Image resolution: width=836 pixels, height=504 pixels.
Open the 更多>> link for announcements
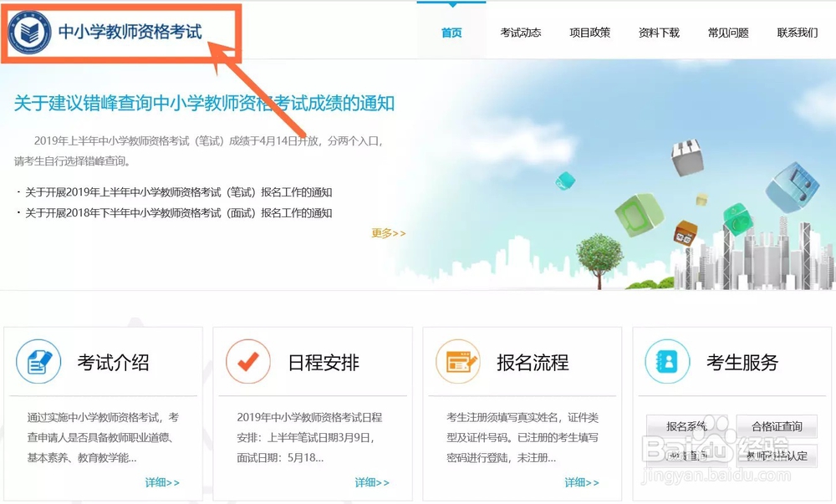click(390, 234)
